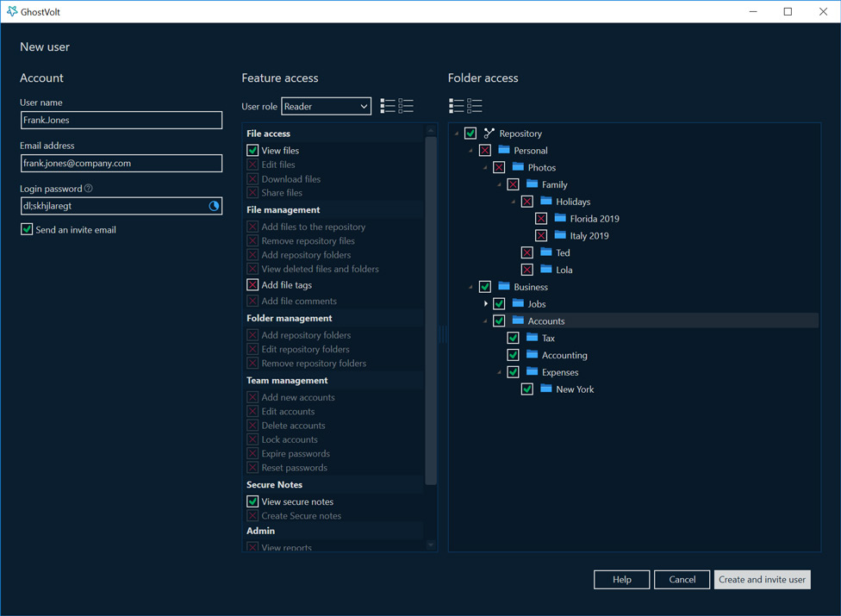The height and width of the screenshot is (616, 841).
Task: Open the User role dropdown
Action: pos(326,106)
